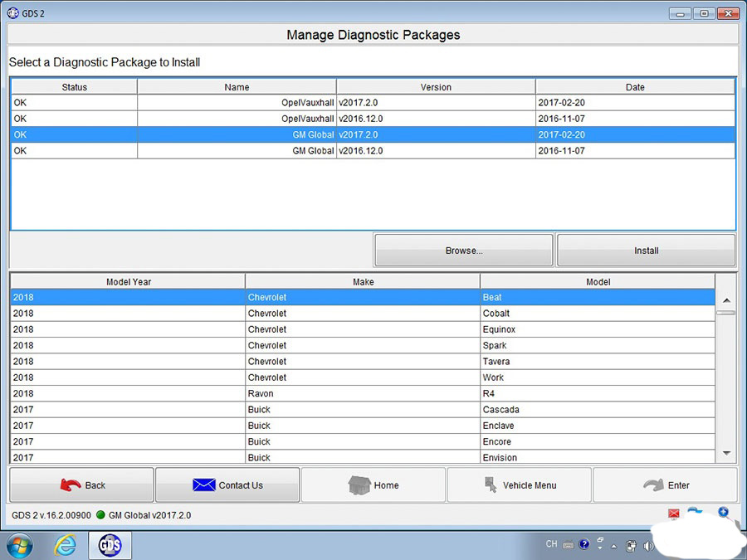
Task: Sort packages by Version column header
Action: (436, 86)
